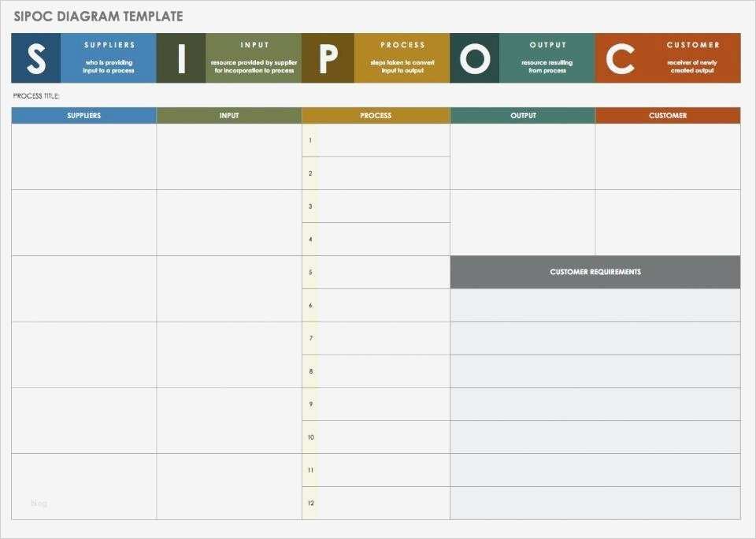Image resolution: width=756 pixels, height=539 pixels.
Task: Click process step 1 cell
Action: tap(384, 140)
